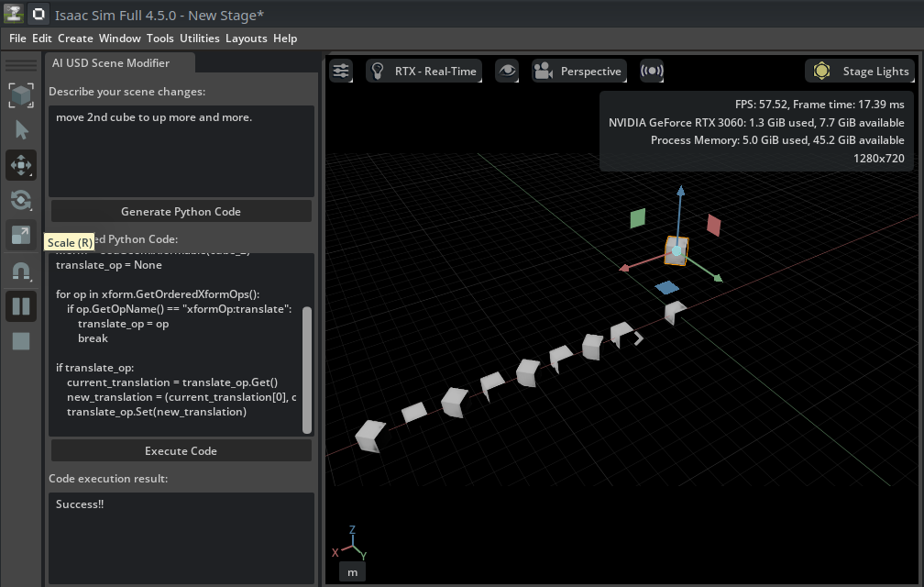This screenshot has width=924, height=587.
Task: Click the 1280x720 resolution text
Action: tap(878, 159)
